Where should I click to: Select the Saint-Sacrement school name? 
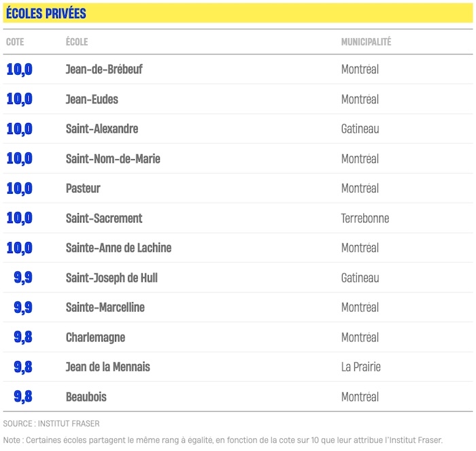pyautogui.click(x=104, y=218)
